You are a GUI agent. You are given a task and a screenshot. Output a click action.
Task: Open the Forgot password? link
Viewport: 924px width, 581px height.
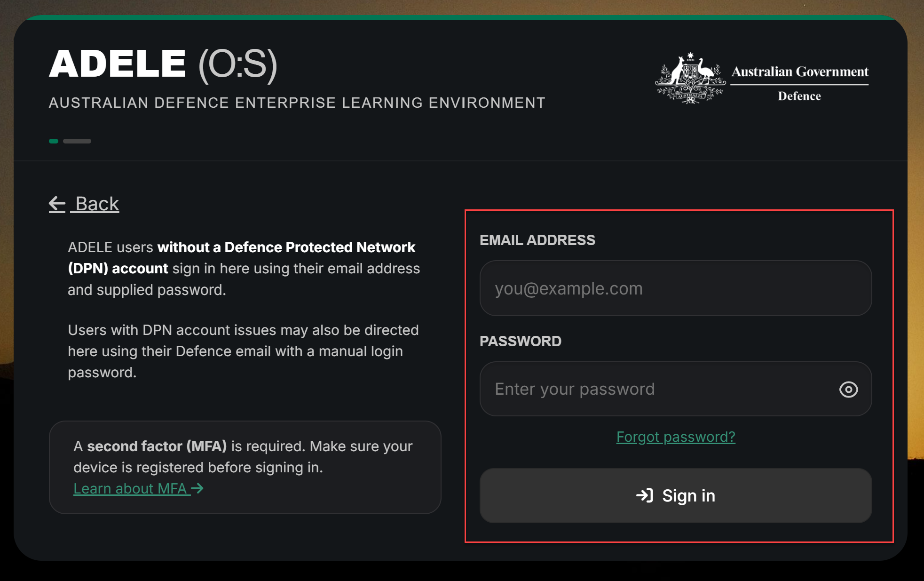(676, 437)
